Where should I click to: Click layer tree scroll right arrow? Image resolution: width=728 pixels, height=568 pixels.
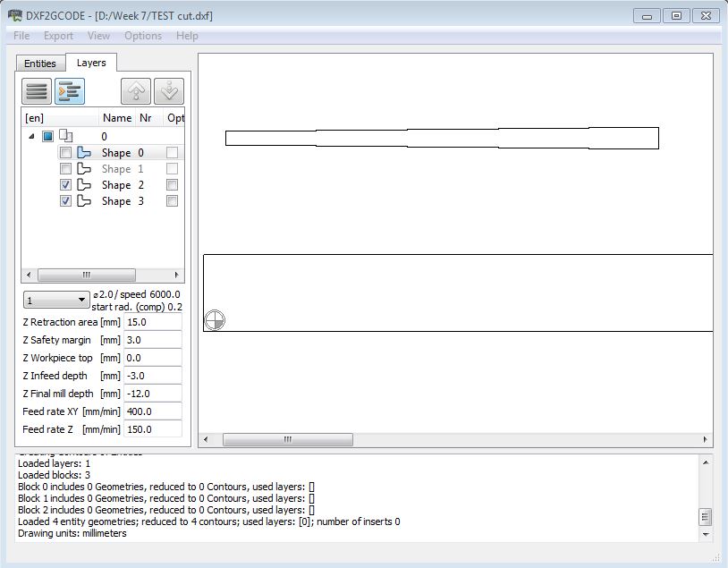pyautogui.click(x=176, y=275)
